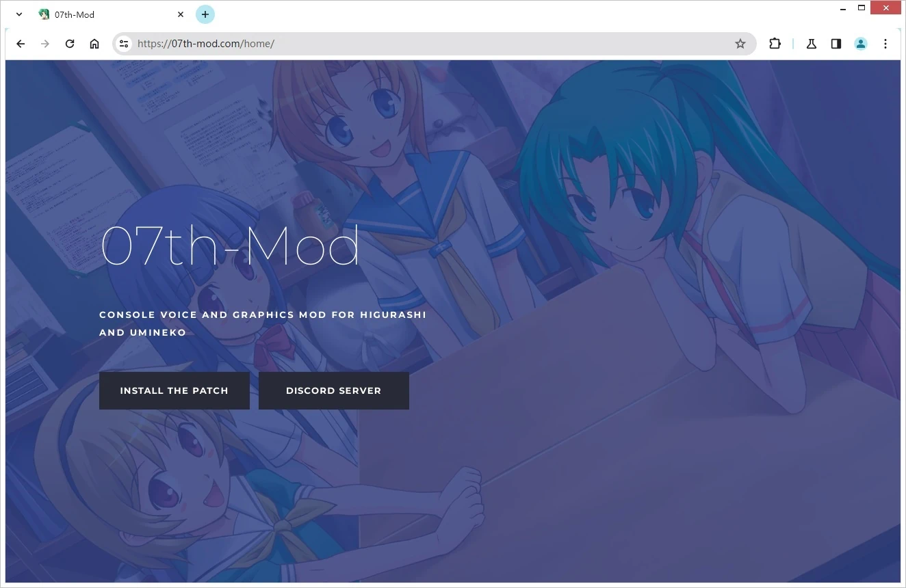
Task: Maximize the browser window
Action: 862,8
